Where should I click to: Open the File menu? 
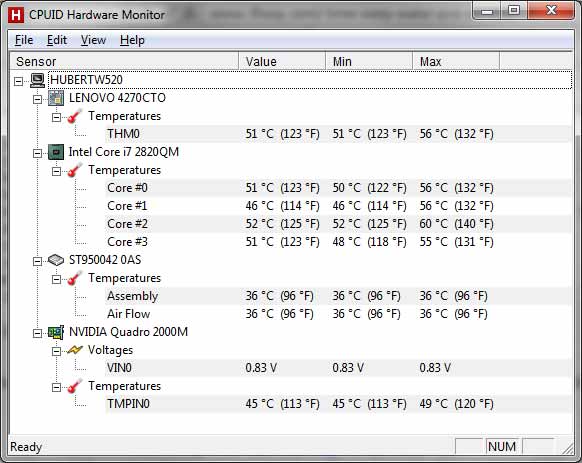24,40
